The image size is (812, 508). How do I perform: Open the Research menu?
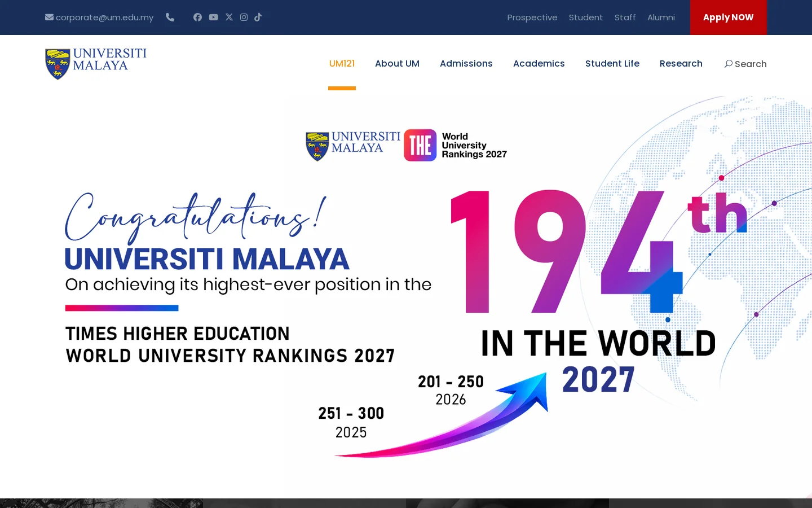[x=681, y=63]
